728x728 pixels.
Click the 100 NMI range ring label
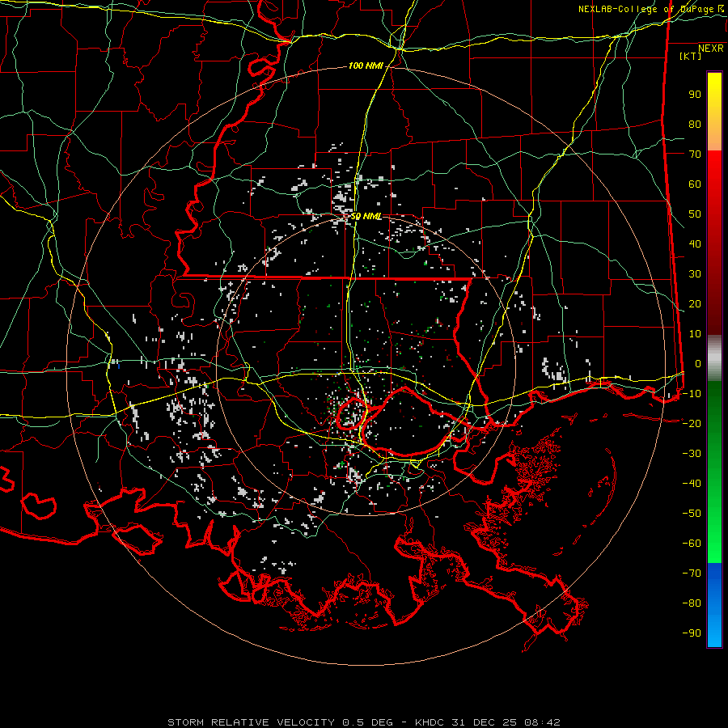point(366,66)
